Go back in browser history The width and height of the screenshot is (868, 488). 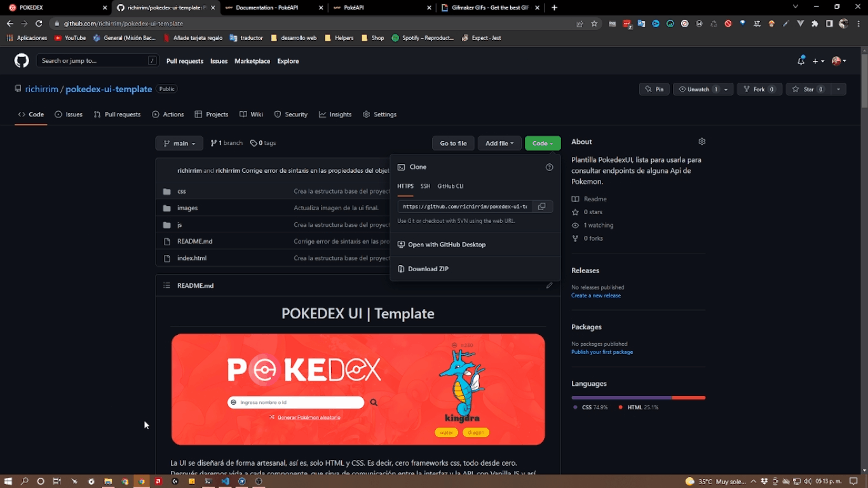pyautogui.click(x=10, y=24)
